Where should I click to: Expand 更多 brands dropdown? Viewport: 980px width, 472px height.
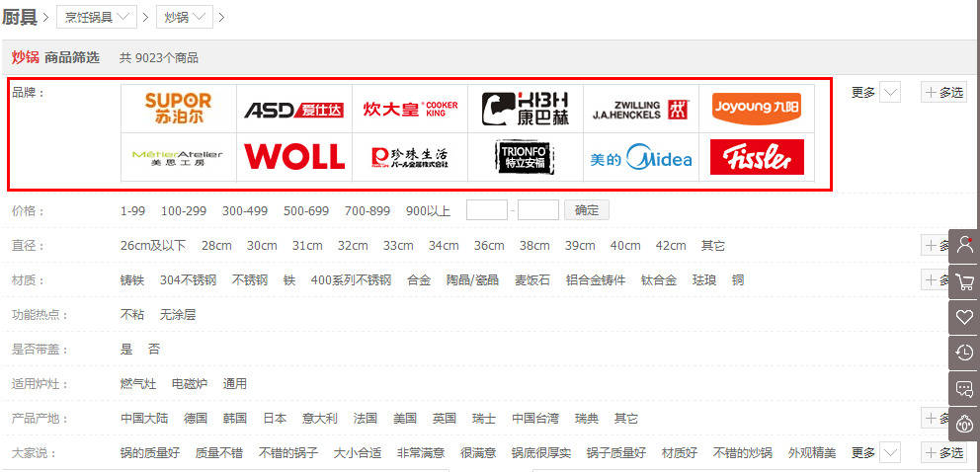[875, 93]
